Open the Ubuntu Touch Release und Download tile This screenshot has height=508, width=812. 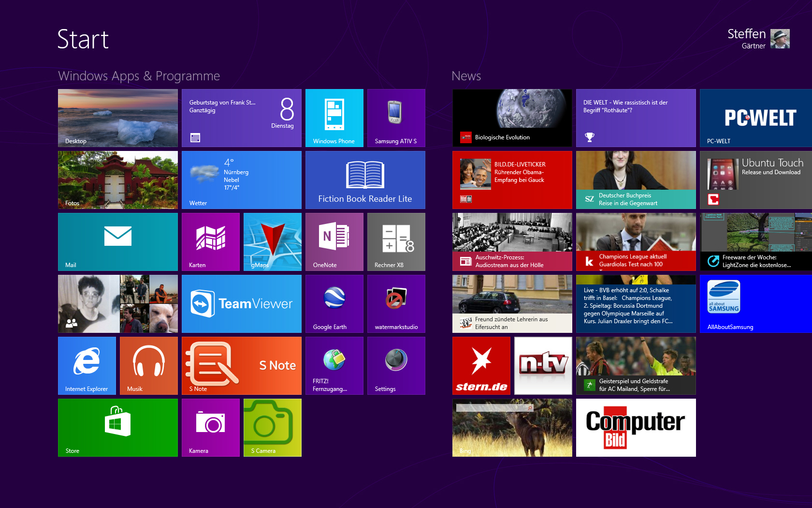(756, 180)
